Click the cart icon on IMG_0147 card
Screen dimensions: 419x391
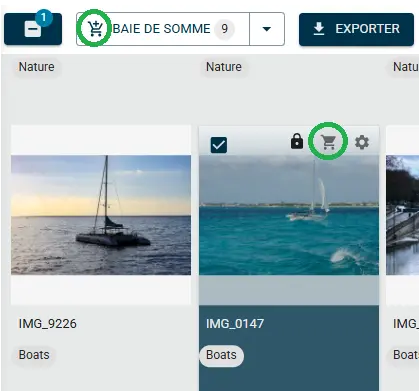[328, 142]
